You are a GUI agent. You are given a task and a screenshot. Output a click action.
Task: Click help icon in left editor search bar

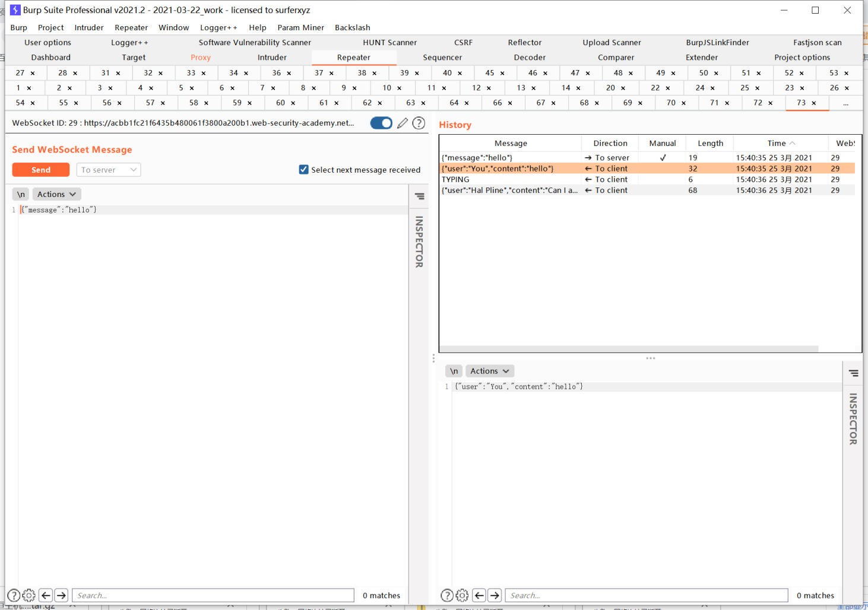[x=13, y=595]
